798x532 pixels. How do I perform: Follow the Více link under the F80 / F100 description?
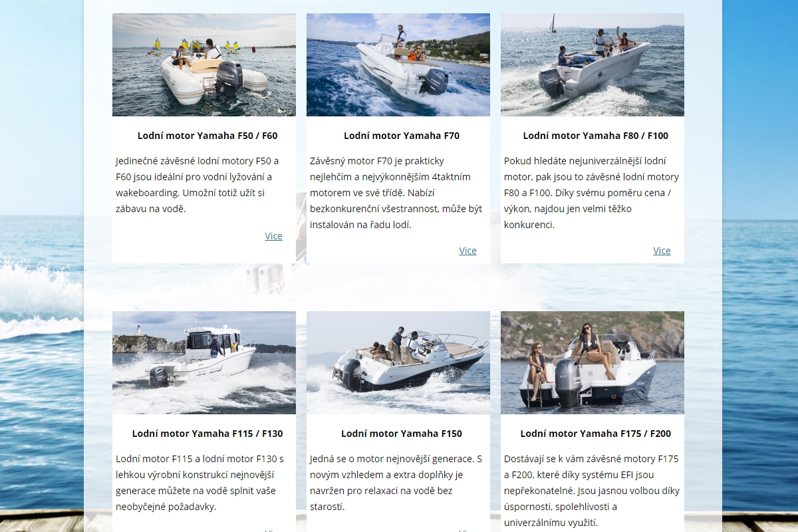[662, 251]
